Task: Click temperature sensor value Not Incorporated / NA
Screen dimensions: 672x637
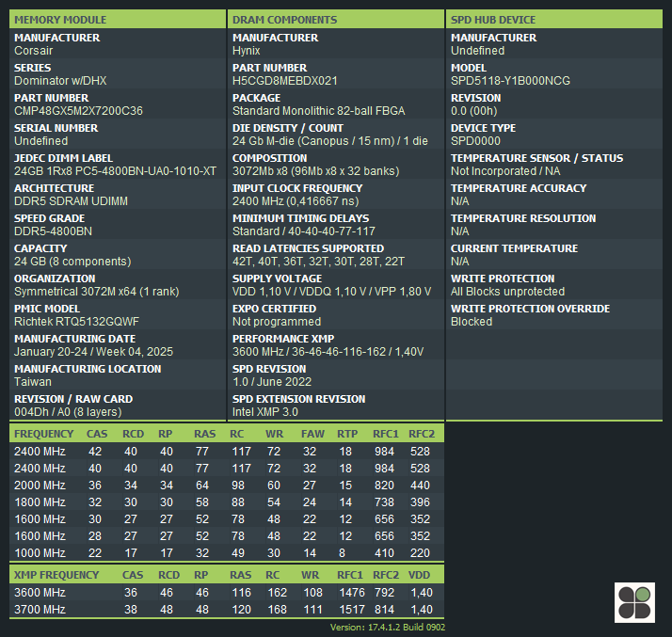Action: 505,171
